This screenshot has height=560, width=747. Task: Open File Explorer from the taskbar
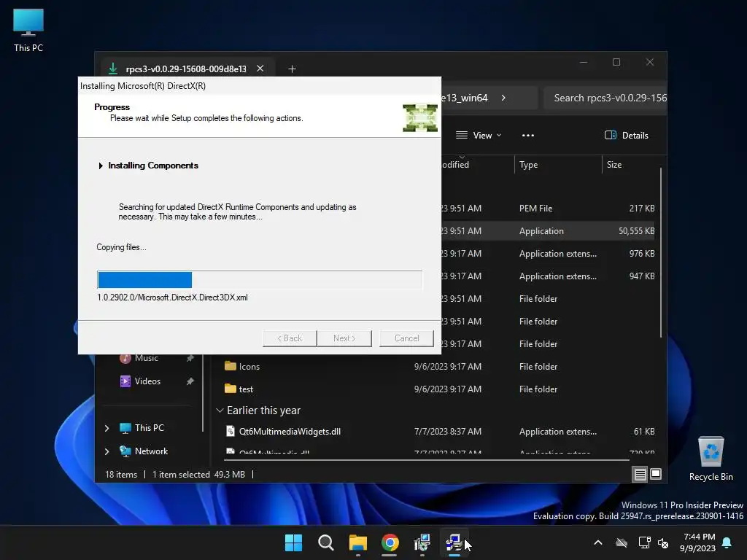coord(357,542)
